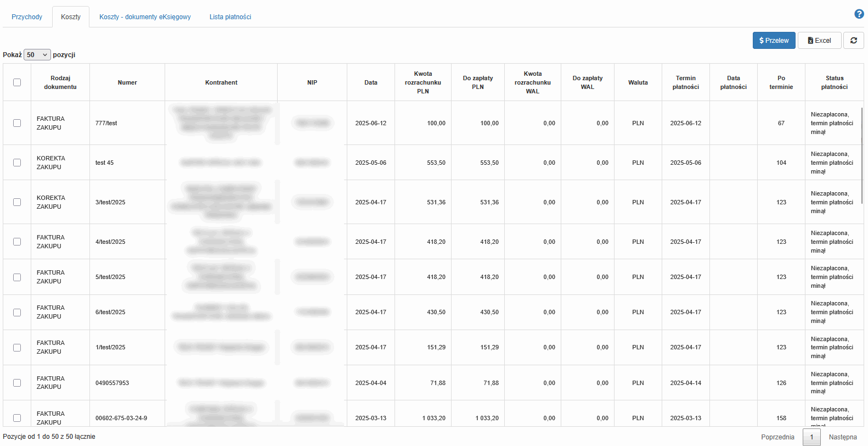The height and width of the screenshot is (446, 868).
Task: Expand the Pokaż 50 positions dropdown
Action: (x=37, y=55)
